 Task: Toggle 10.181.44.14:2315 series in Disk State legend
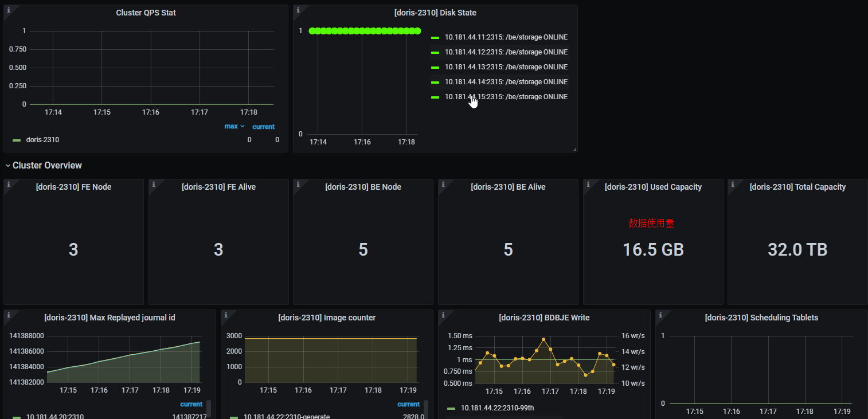[506, 82]
